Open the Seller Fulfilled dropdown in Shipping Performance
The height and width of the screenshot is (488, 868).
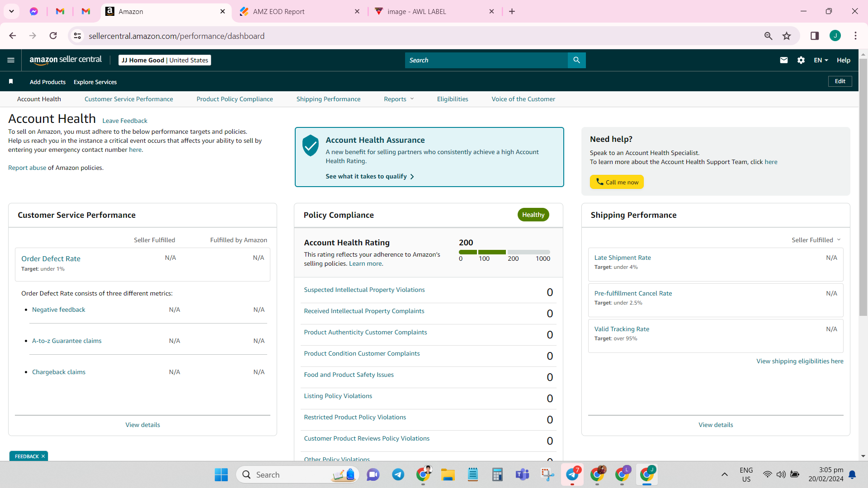pos(816,240)
